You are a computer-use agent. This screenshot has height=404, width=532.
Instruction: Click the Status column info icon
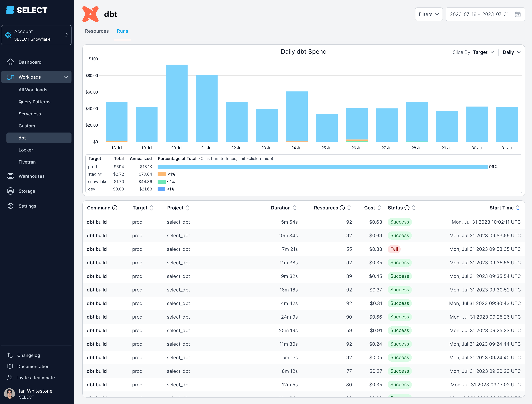point(407,208)
